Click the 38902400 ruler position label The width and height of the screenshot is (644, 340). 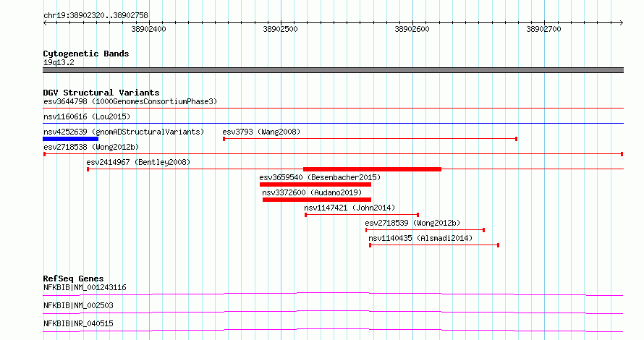point(148,29)
